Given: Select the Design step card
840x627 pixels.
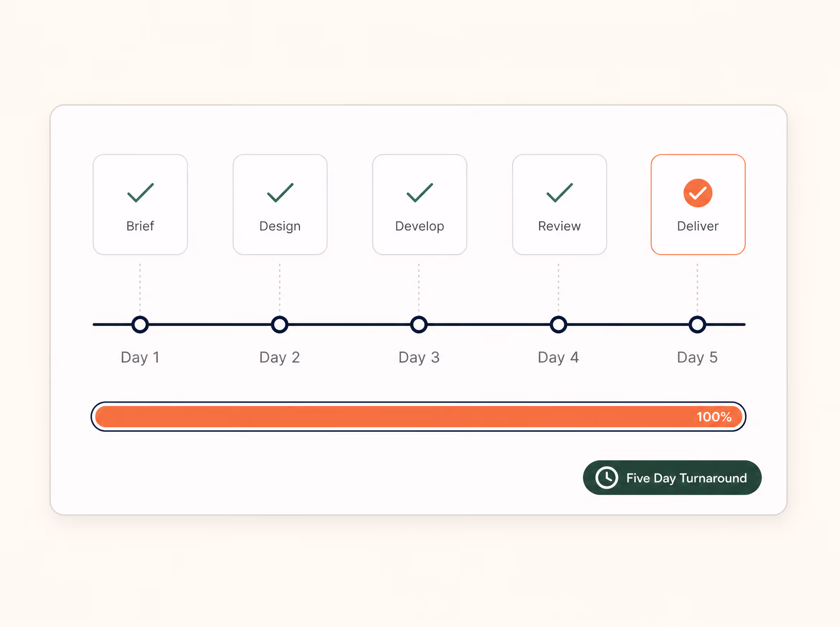Looking at the screenshot, I should pos(280,205).
